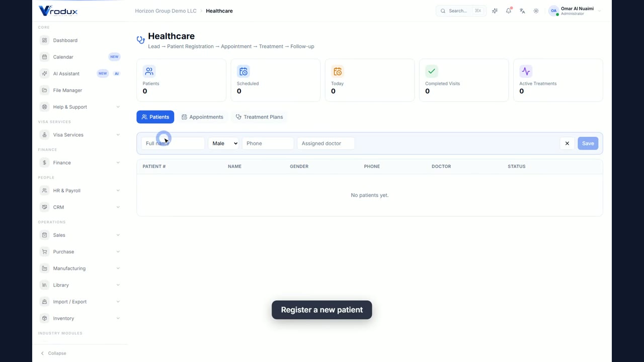Click the Library books icon
The image size is (644, 362).
tap(44, 285)
